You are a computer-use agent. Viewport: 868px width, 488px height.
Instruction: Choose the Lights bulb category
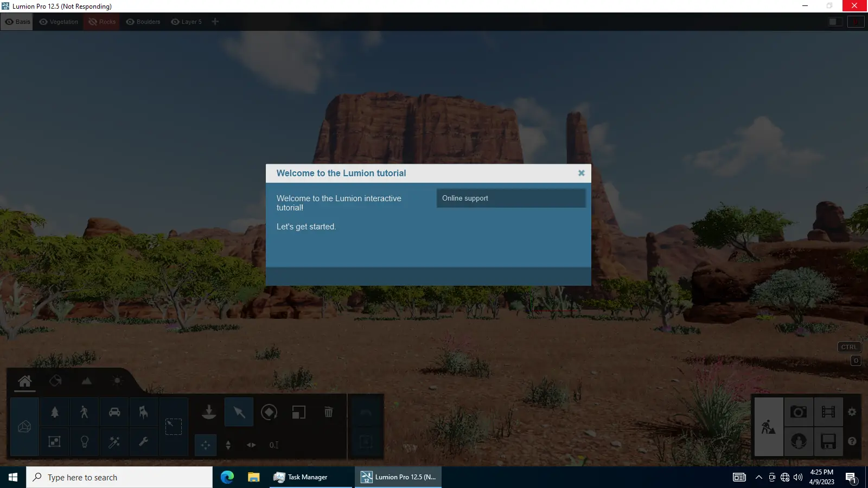click(84, 441)
